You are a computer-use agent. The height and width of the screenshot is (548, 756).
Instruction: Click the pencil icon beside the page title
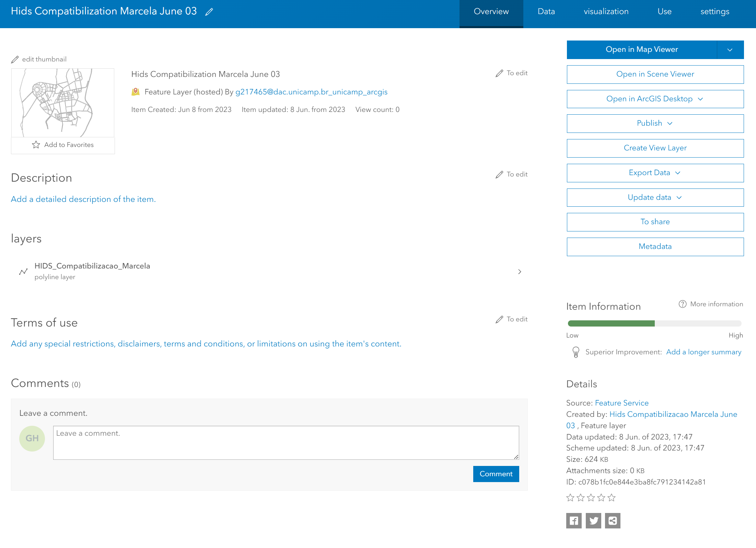209,12
